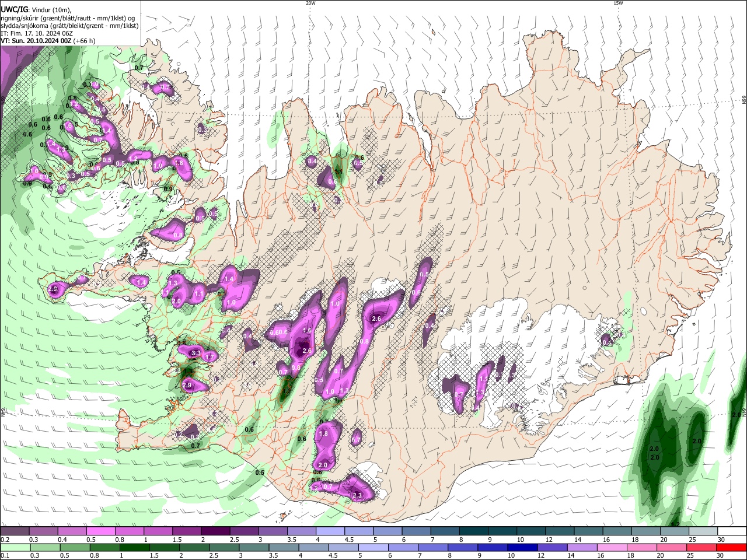Choose the bright red 30 rain scale swatch
747x560 pixels.
[x=732, y=547]
